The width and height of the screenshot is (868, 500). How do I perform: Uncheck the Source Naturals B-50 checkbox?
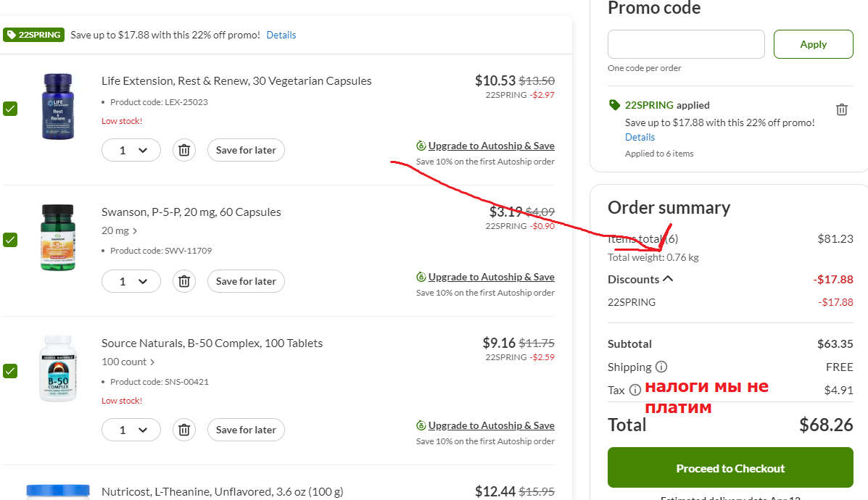(x=10, y=370)
